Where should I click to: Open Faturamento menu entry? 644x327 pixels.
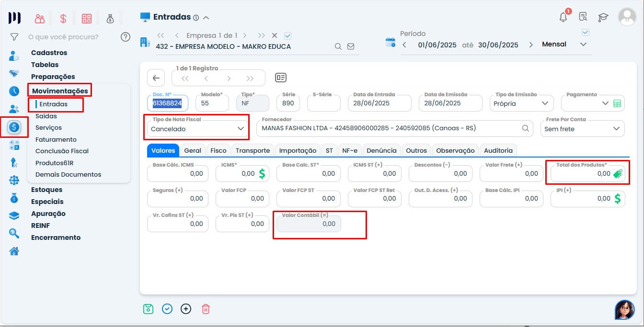pos(56,139)
